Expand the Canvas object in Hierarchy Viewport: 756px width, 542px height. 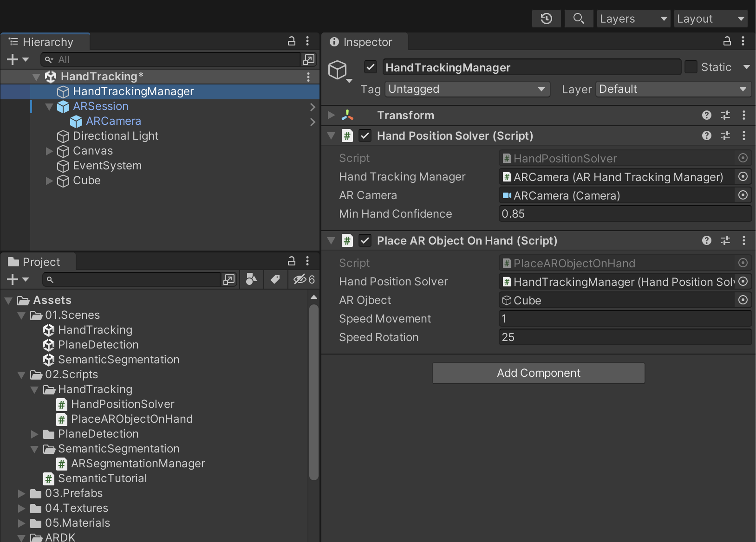point(49,151)
